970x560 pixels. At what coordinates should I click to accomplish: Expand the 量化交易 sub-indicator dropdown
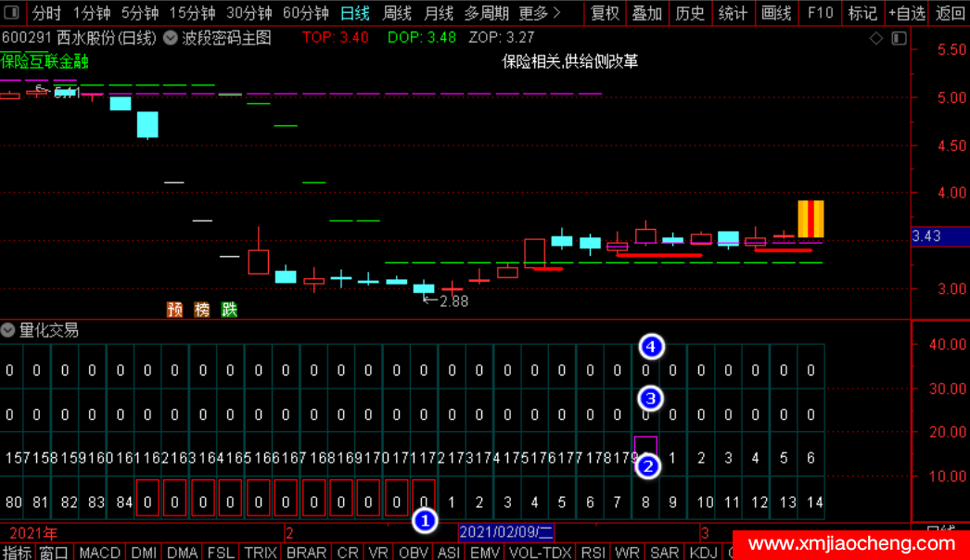[8, 330]
